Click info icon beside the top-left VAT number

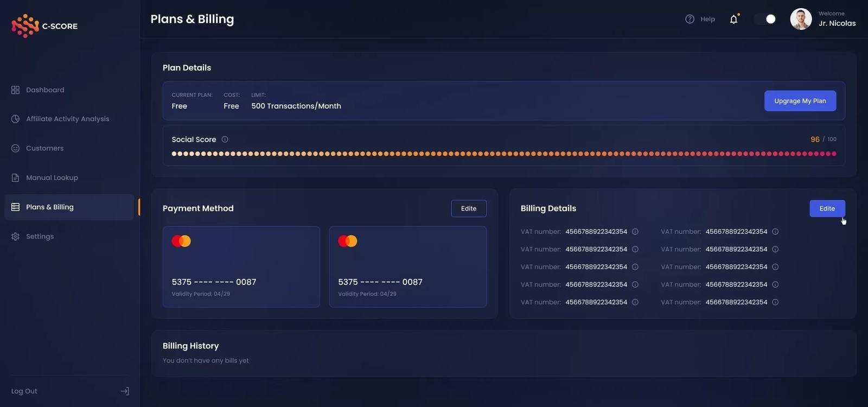[x=635, y=232]
